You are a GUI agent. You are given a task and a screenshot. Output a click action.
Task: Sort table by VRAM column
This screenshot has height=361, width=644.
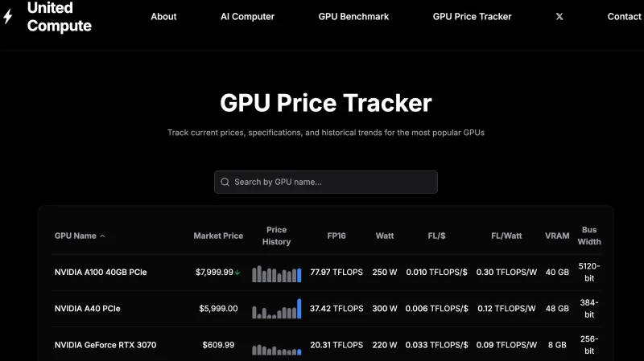tap(557, 236)
